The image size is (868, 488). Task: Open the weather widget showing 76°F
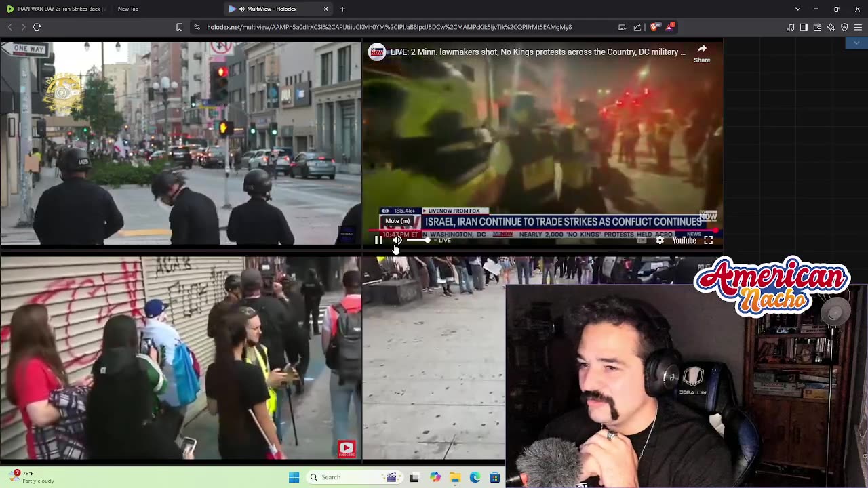(x=33, y=477)
